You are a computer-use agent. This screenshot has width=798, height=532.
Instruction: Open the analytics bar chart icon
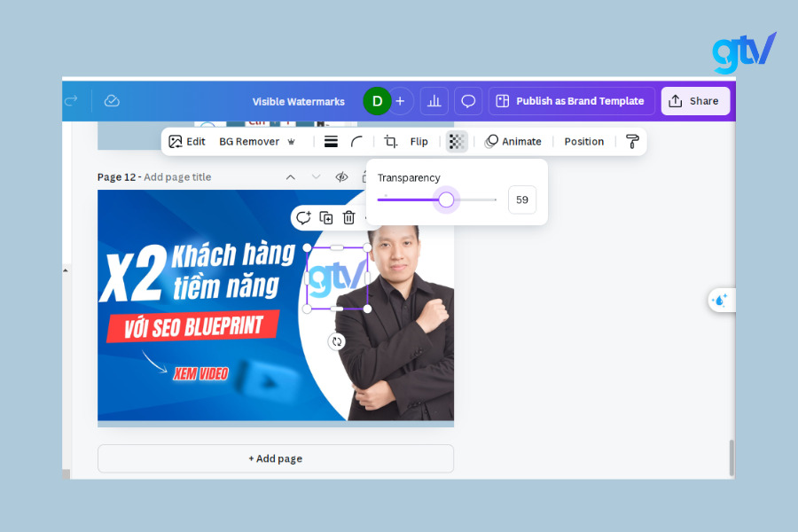click(x=434, y=101)
